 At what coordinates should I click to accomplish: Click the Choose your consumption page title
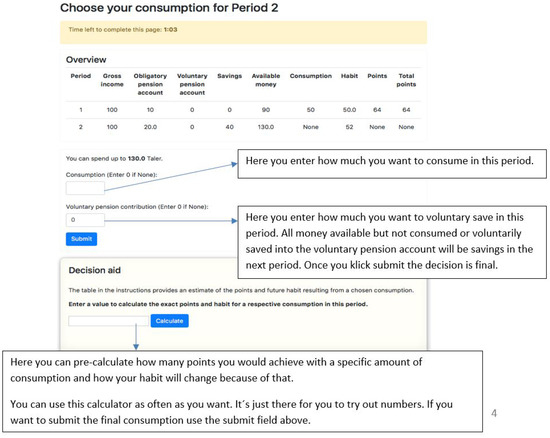coord(169,8)
